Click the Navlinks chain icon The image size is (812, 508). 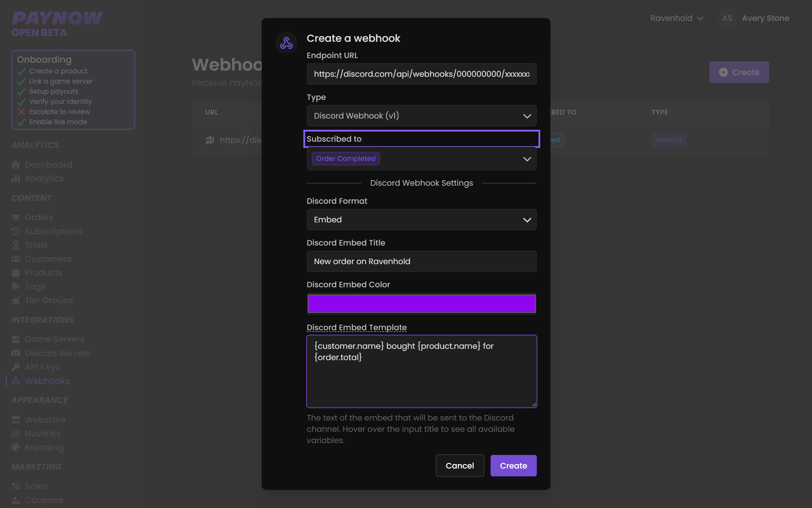click(16, 433)
